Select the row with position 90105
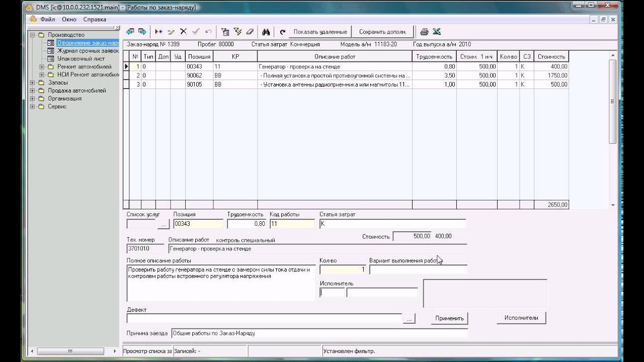The image size is (644, 362). (x=346, y=84)
